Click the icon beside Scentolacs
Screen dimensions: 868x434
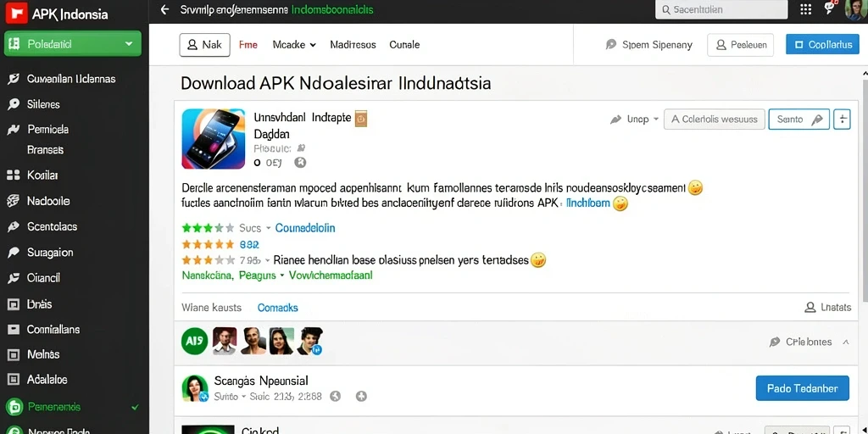[x=13, y=226]
